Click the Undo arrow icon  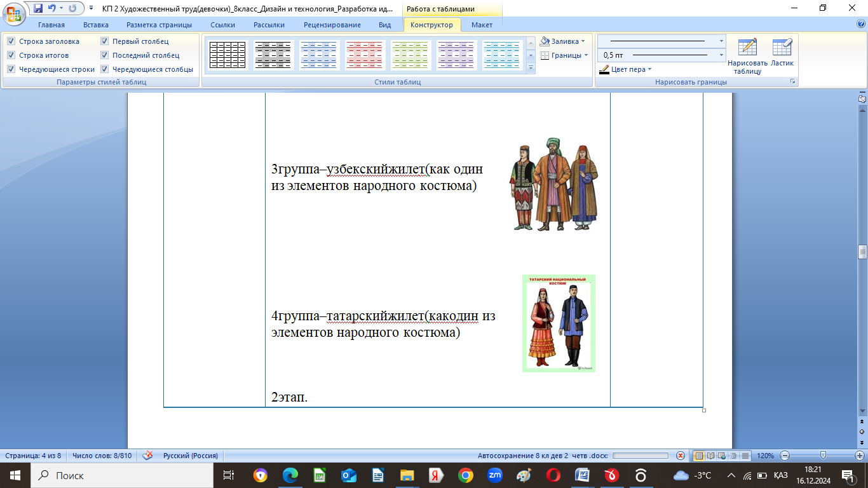[x=52, y=9]
